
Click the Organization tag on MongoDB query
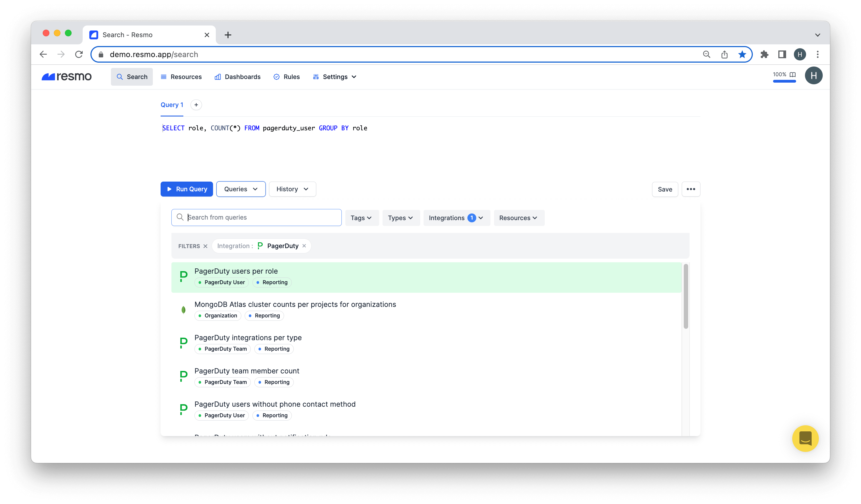[218, 316]
